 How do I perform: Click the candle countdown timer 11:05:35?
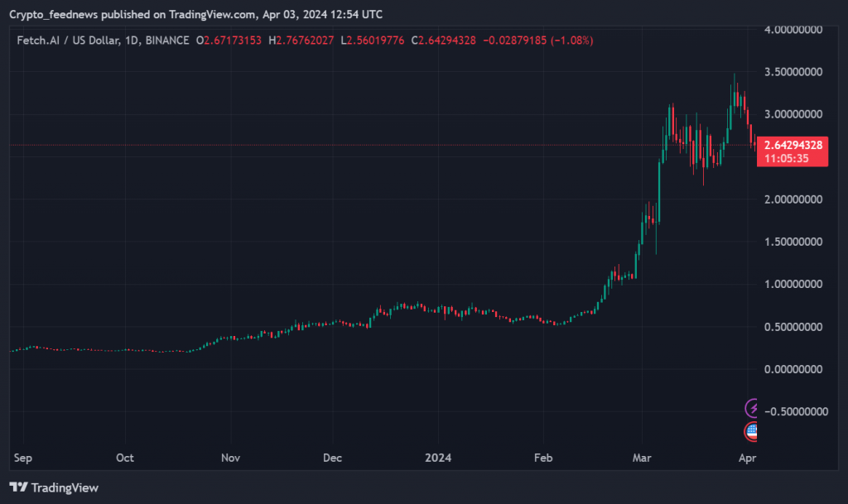(787, 157)
